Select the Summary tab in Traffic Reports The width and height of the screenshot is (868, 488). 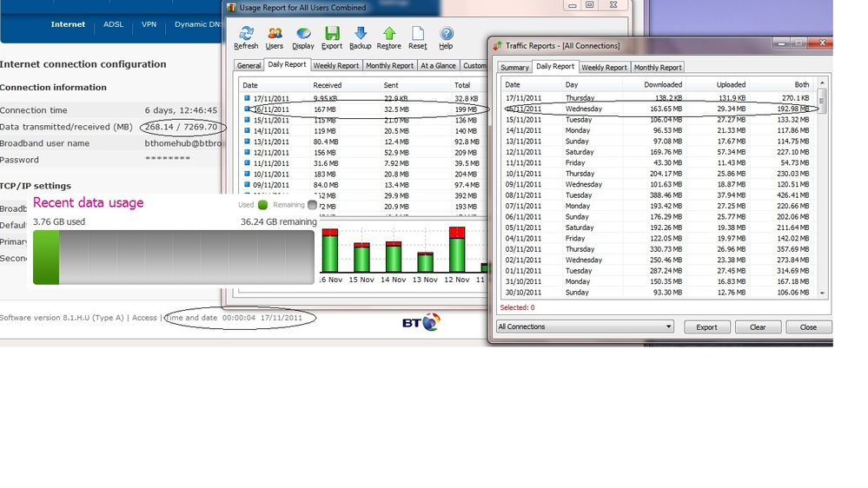coord(514,67)
